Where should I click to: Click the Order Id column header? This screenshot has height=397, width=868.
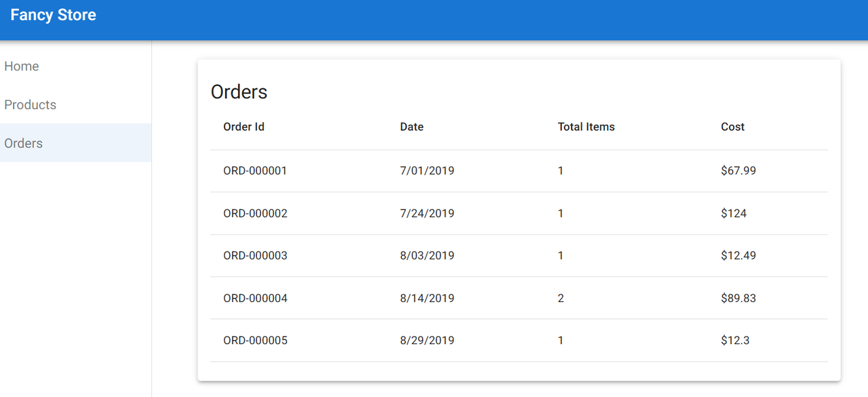[x=244, y=127]
